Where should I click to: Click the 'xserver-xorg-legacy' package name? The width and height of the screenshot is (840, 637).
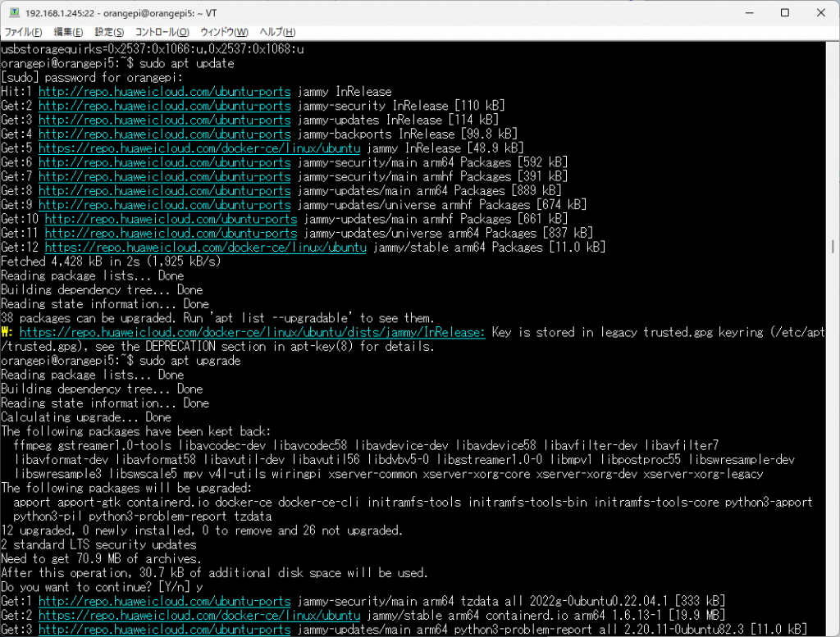click(x=703, y=475)
